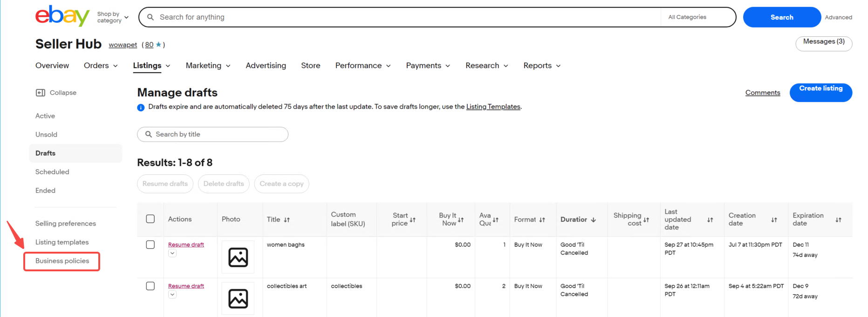Check the collectibles art draft checkbox
This screenshot has width=868, height=317.
tap(150, 286)
